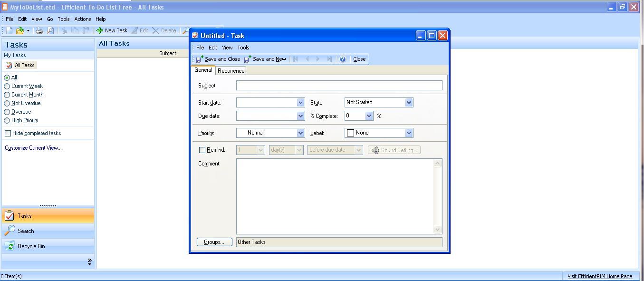Open the Print icon on main toolbar

point(39,30)
